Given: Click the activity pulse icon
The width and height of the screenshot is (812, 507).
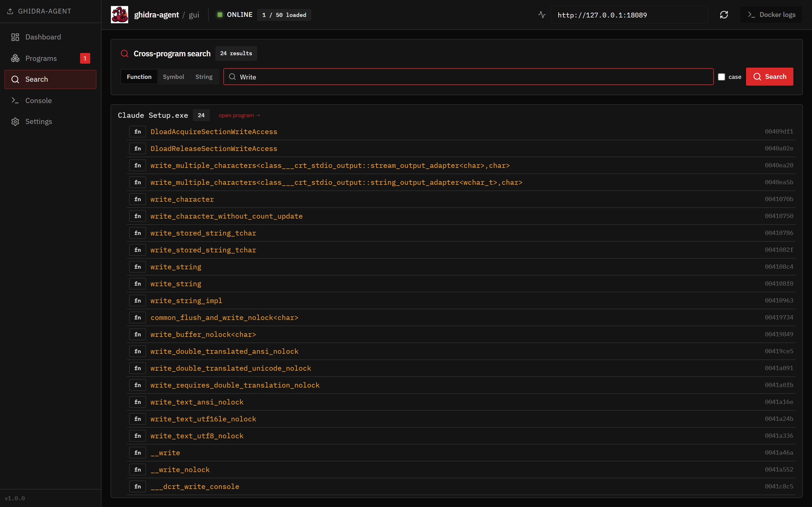Looking at the screenshot, I should point(542,15).
